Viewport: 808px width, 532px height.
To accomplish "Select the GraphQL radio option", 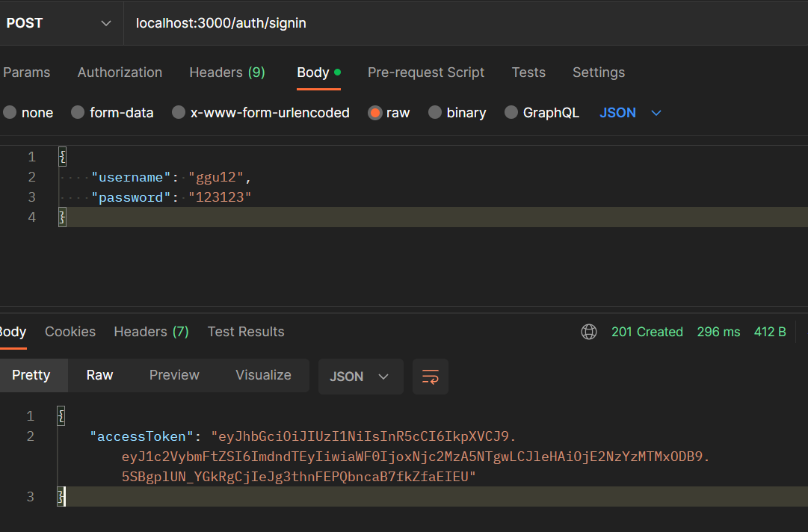I will [511, 112].
